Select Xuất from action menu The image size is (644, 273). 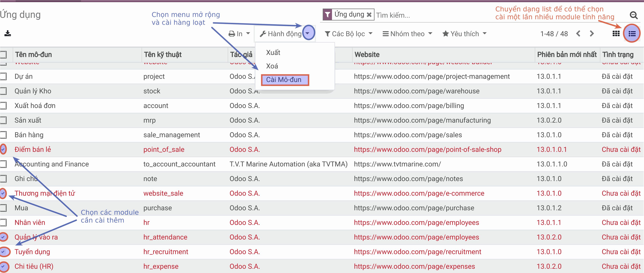tap(273, 53)
